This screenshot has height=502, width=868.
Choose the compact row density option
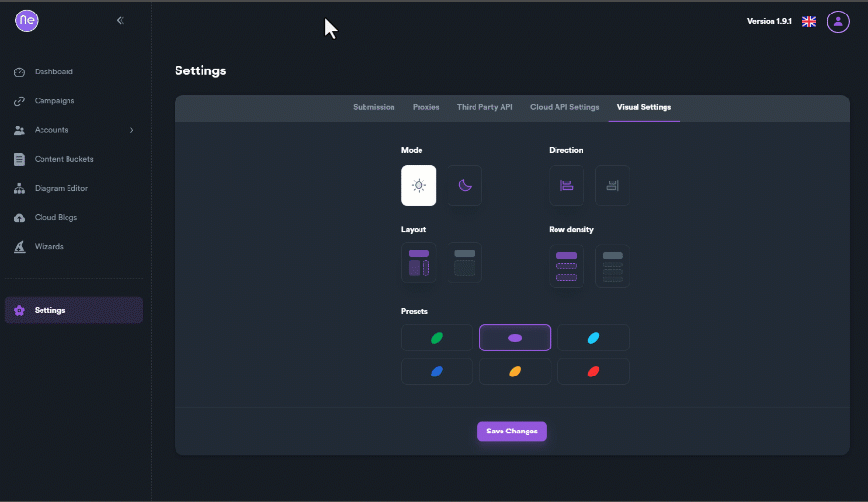tap(612, 266)
